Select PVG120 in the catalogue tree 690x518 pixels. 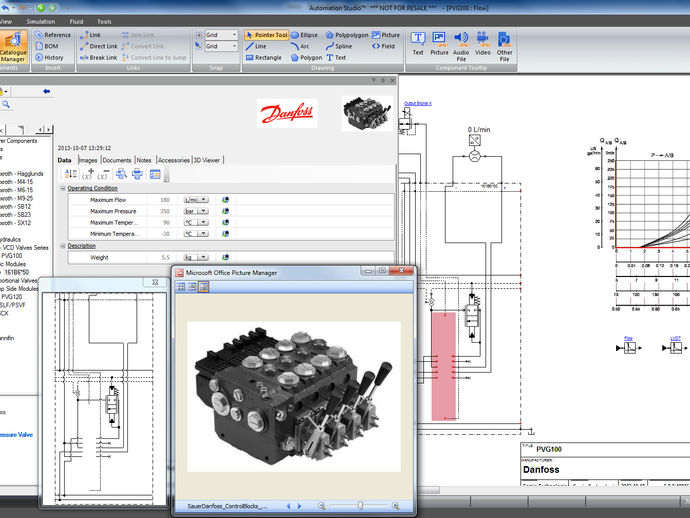(x=12, y=297)
